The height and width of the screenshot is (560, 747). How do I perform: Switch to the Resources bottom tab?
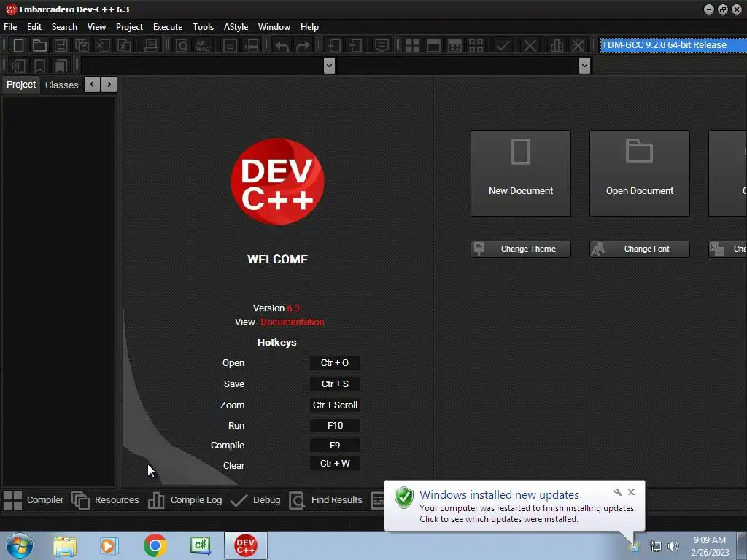coord(105,500)
